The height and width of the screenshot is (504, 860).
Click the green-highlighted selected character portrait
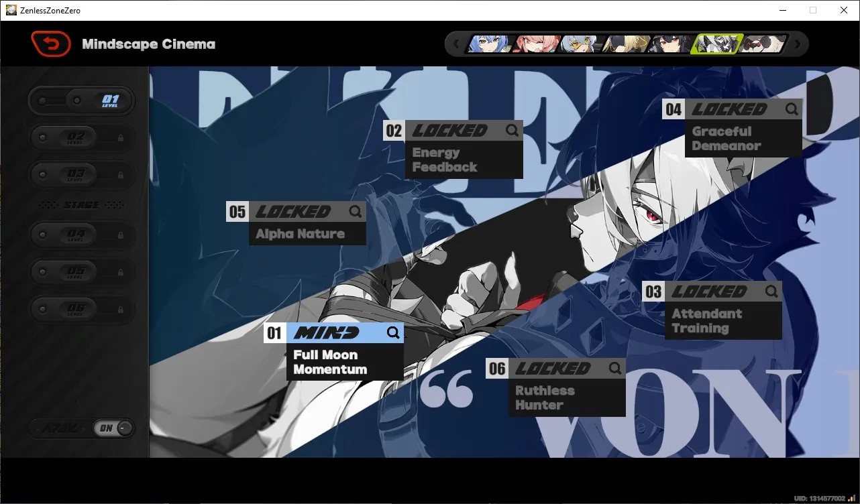pos(718,44)
